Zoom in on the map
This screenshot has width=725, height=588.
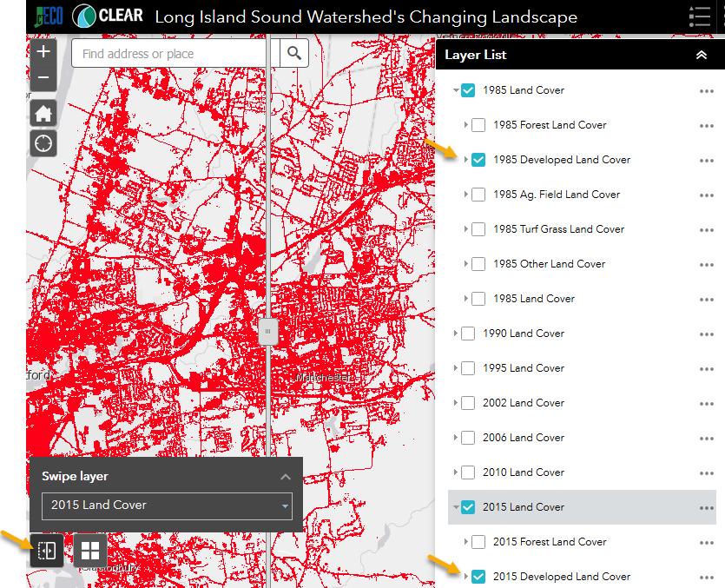43,51
